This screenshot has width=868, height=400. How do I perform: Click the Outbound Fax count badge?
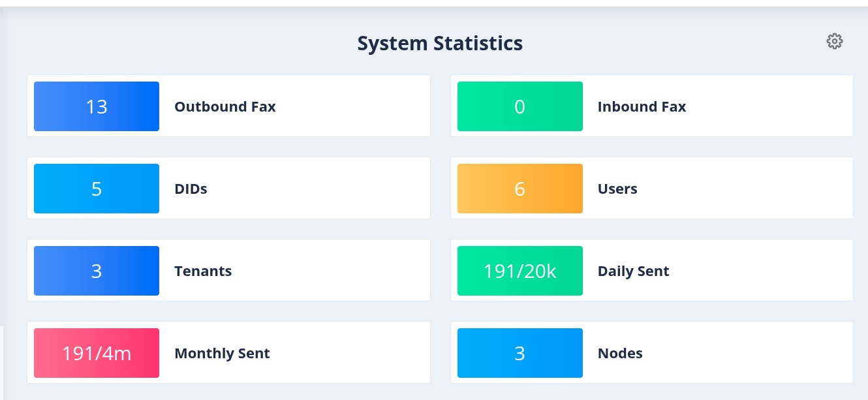(97, 106)
